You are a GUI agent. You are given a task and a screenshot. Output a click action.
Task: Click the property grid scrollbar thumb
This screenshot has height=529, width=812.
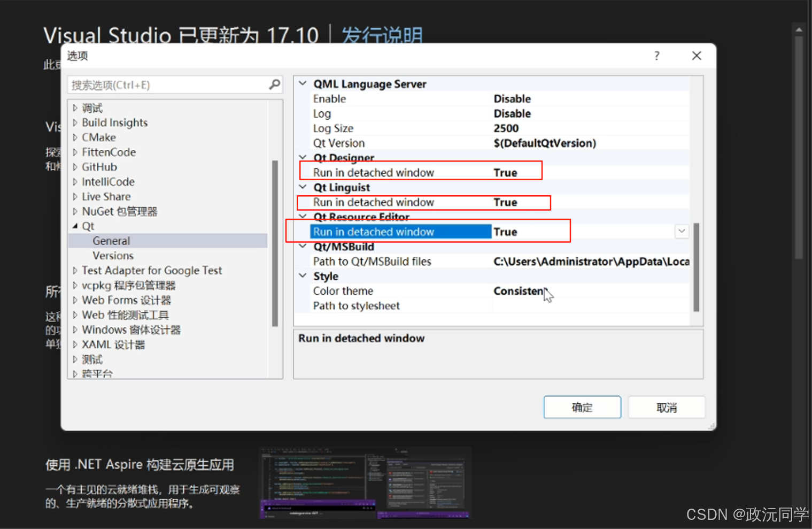coord(696,267)
